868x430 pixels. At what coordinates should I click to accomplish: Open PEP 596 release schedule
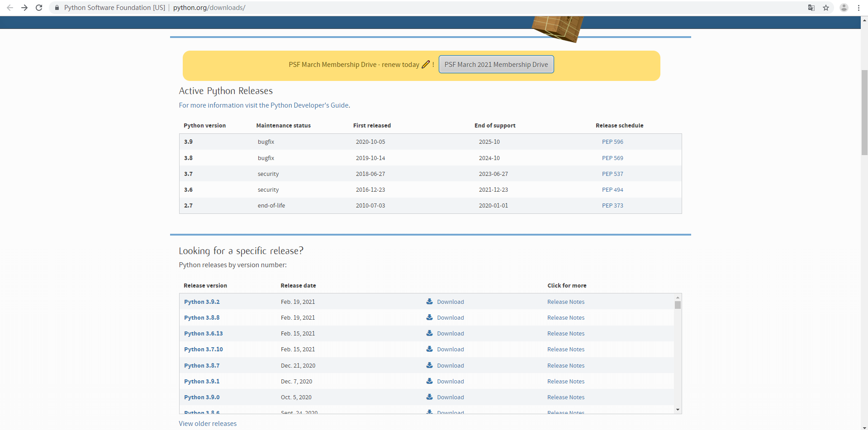click(612, 142)
